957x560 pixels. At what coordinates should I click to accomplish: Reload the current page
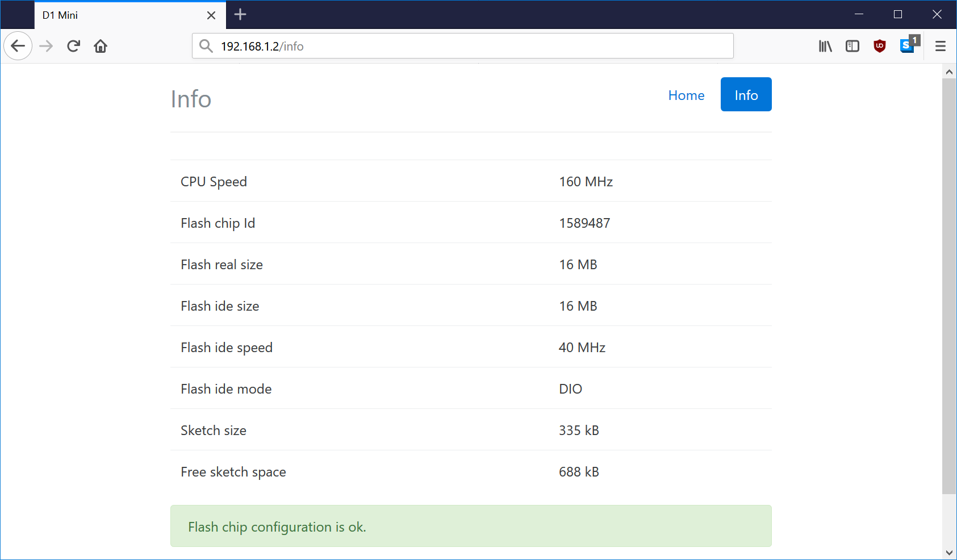tap(73, 46)
